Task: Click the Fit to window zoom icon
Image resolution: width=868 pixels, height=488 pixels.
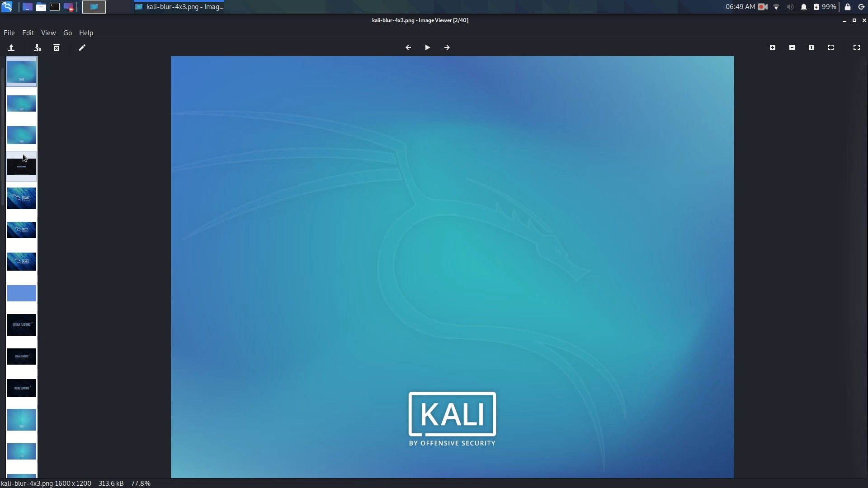Action: click(831, 47)
